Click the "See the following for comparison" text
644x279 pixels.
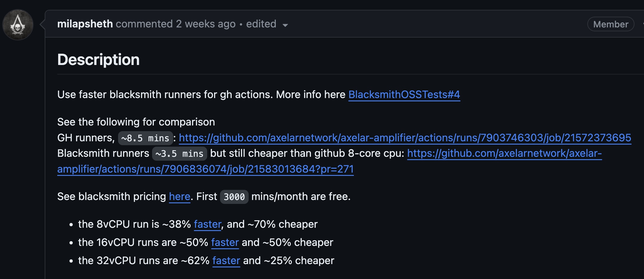[136, 122]
